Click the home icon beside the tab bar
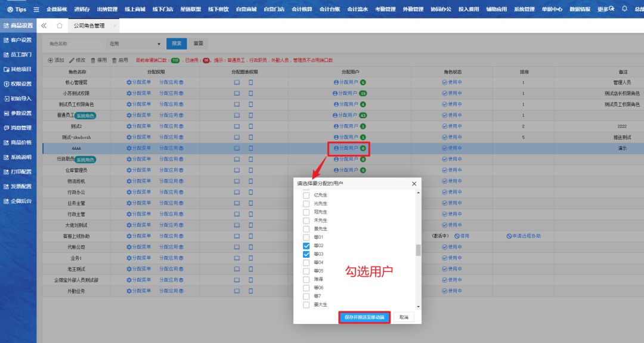 (x=60, y=26)
